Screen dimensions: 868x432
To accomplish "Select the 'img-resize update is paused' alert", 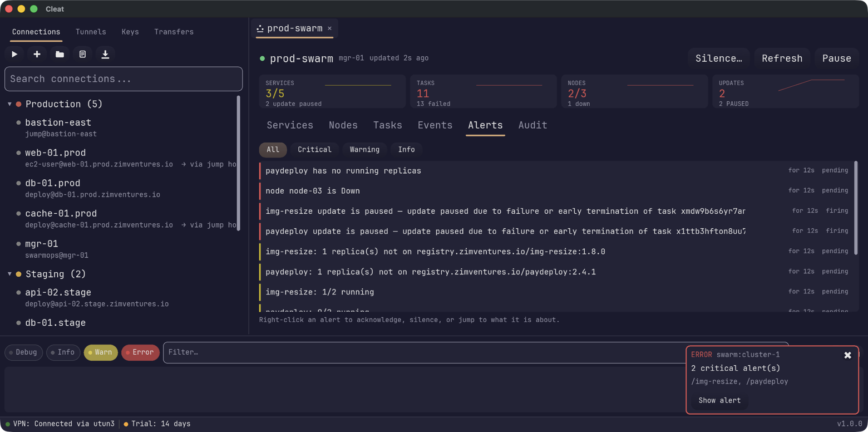I will (x=556, y=211).
